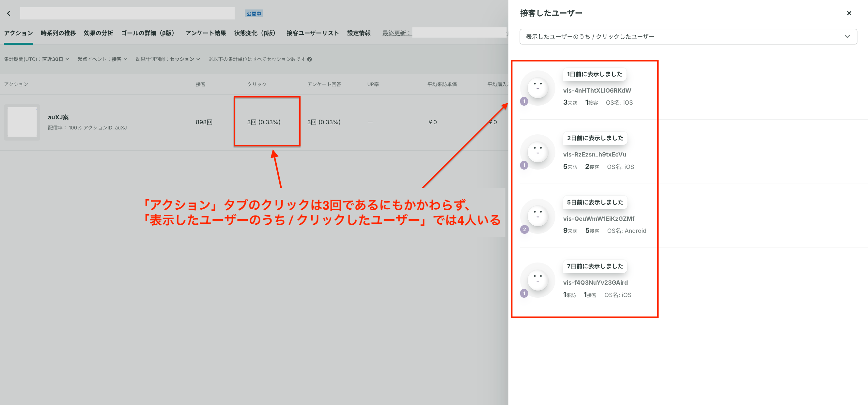Click avatar icon of user vis-4nHThtXLlO6RKdW
Screen dimensions: 868x405
point(537,88)
